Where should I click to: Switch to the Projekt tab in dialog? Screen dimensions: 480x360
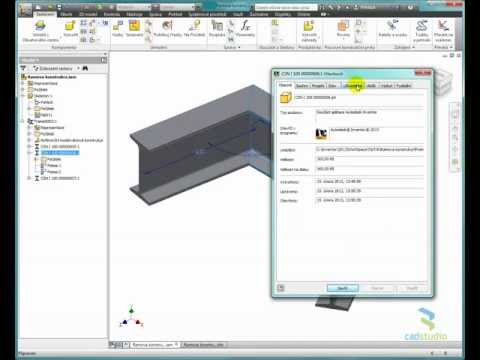point(318,86)
